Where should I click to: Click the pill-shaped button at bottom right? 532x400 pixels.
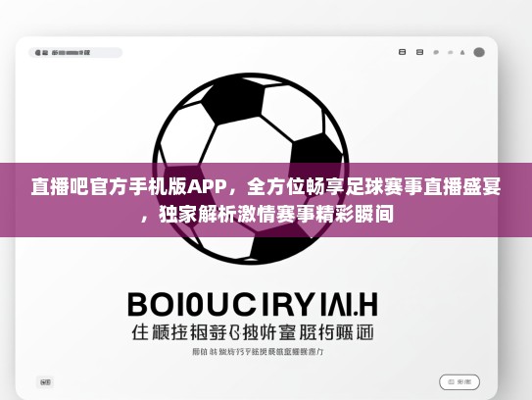tap(459, 382)
